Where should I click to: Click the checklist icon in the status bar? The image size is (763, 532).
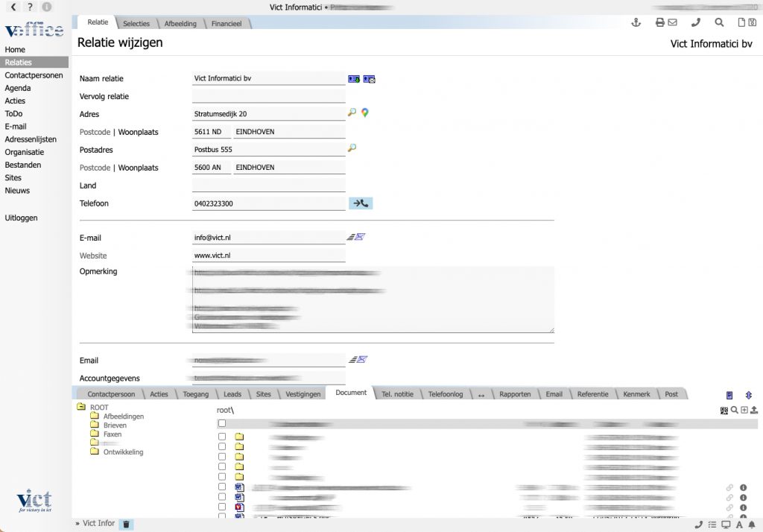(712, 525)
